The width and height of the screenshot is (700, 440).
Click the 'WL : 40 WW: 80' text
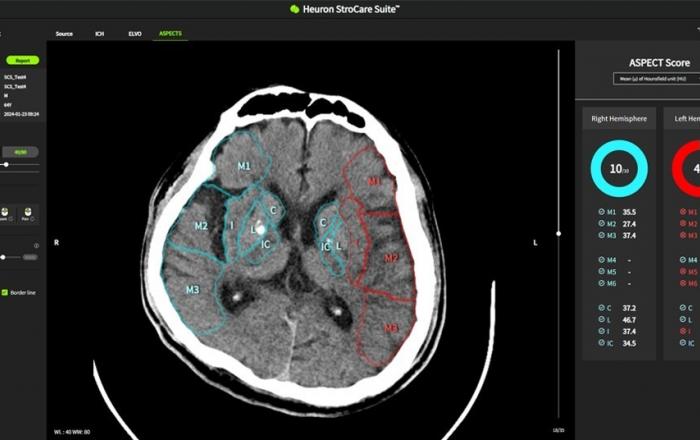[x=72, y=432]
